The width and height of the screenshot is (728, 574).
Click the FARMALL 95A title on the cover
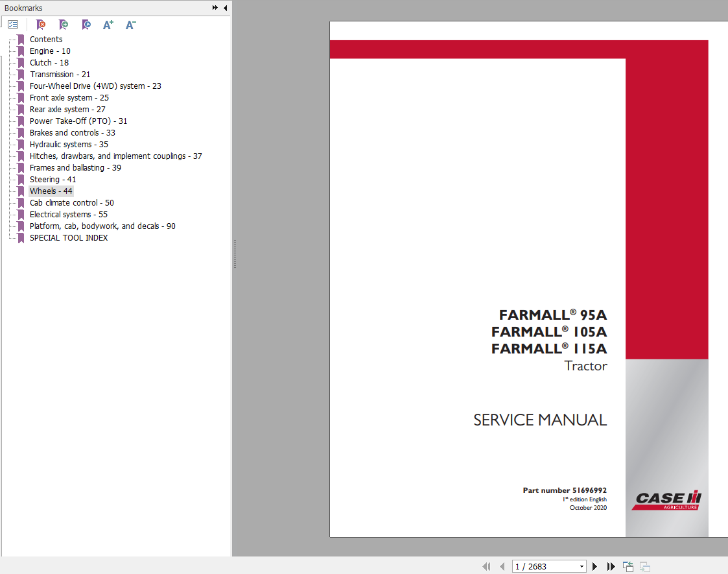click(553, 315)
